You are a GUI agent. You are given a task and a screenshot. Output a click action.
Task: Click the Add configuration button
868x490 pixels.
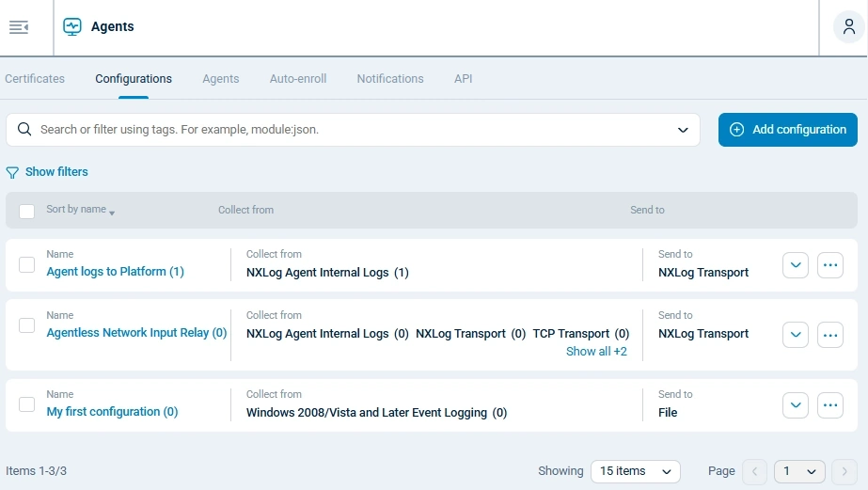point(788,130)
